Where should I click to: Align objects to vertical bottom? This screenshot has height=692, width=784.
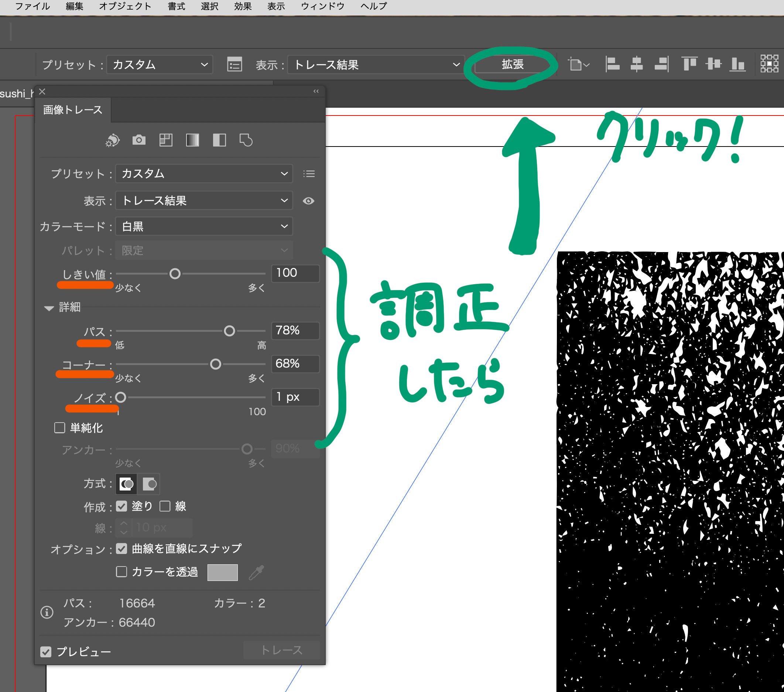(x=737, y=64)
